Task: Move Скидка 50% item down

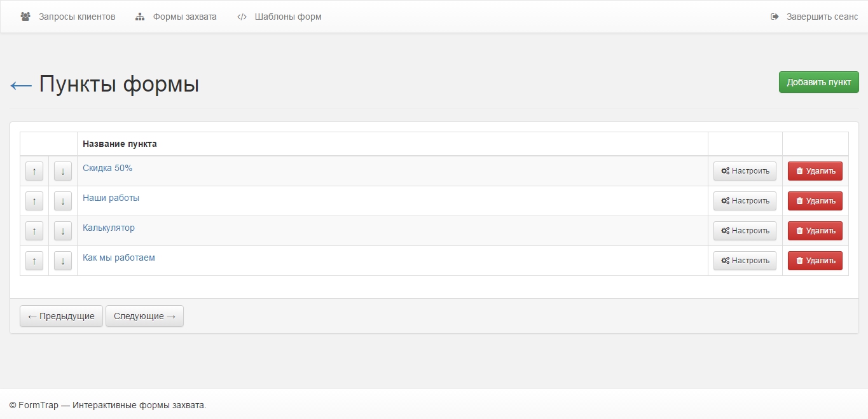Action: 63,171
